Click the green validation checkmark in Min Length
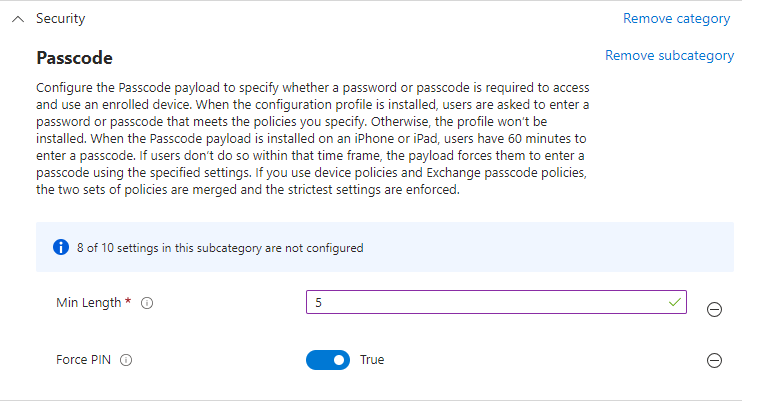 tap(674, 302)
